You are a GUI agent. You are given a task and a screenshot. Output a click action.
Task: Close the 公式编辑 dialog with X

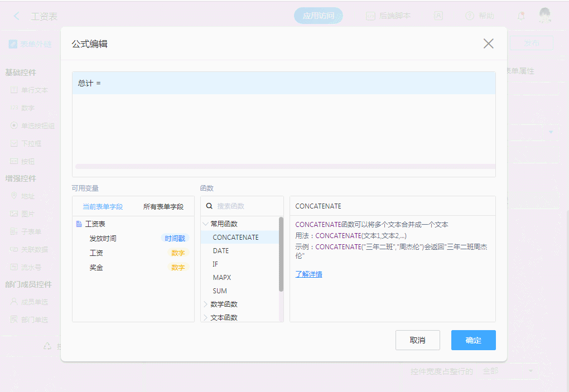[488, 43]
